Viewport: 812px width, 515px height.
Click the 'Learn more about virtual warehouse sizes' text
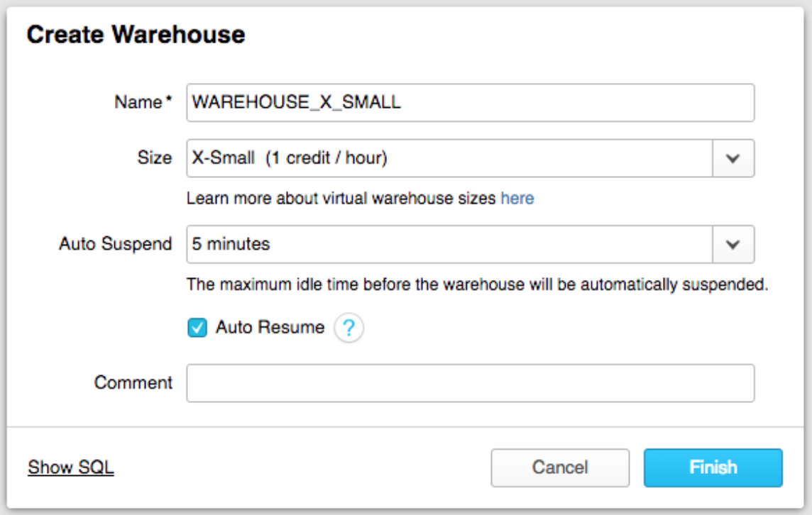click(x=341, y=199)
